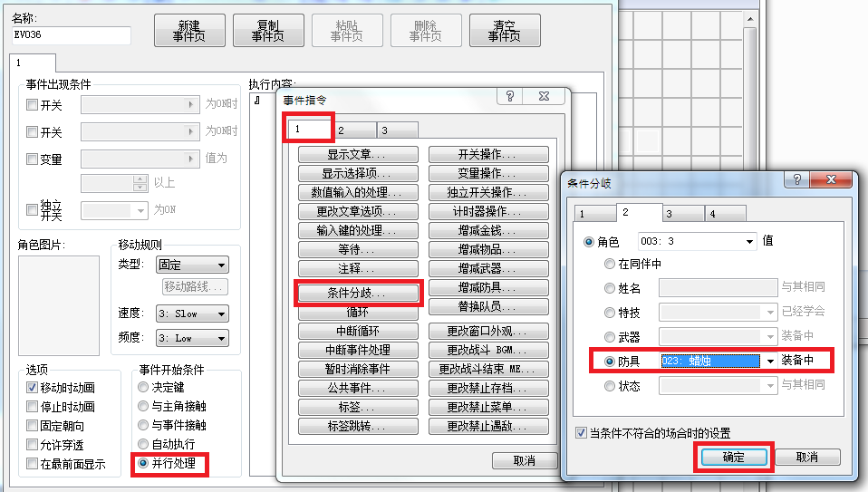Click 确定 in 条件分歧 dialog
The height and width of the screenshot is (492, 868).
(x=734, y=457)
